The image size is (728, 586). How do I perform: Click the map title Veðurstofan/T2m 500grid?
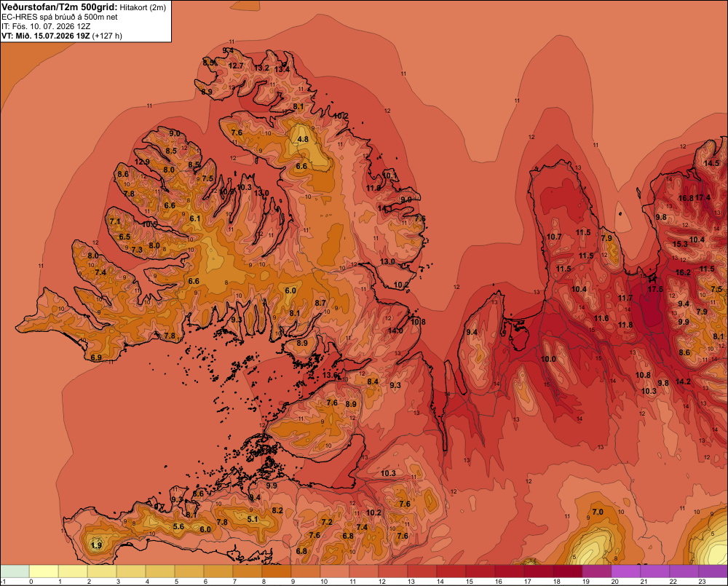(x=60, y=7)
